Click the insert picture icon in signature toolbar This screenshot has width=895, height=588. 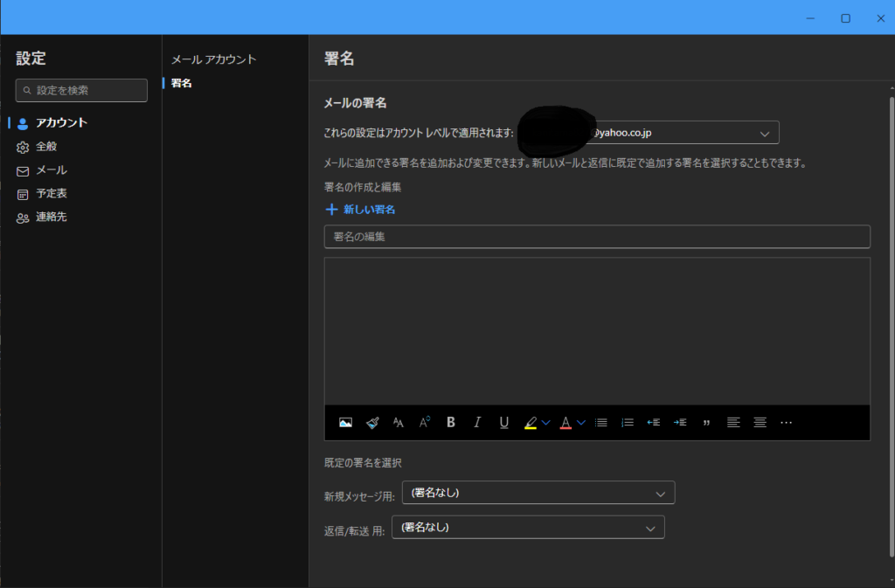pyautogui.click(x=345, y=423)
